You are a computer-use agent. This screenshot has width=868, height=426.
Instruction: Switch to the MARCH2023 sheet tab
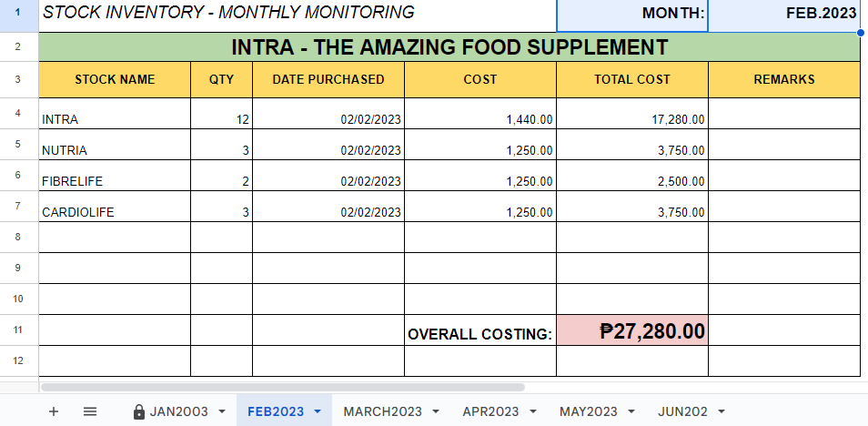(382, 411)
